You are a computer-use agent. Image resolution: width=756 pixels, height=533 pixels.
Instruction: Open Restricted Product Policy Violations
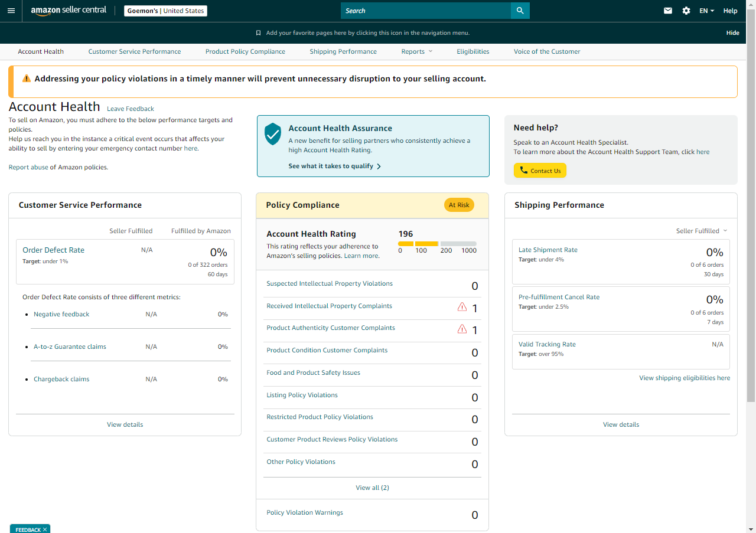(320, 417)
